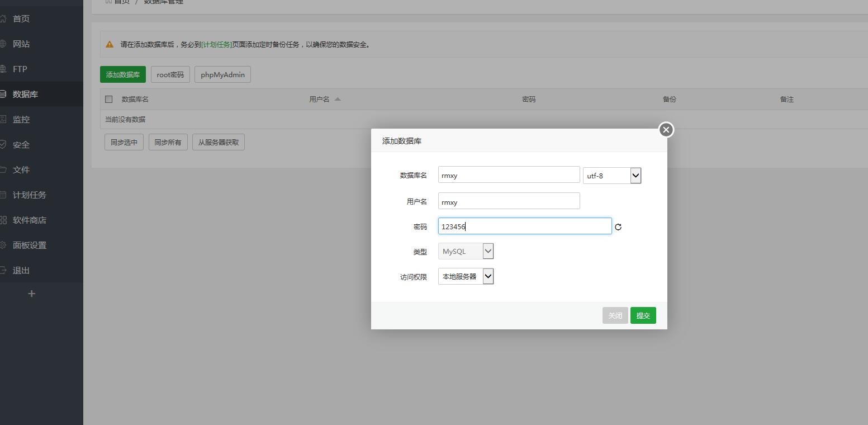The width and height of the screenshot is (868, 425).
Task: Select 文件 in the sidebar menu
Action: (x=21, y=170)
